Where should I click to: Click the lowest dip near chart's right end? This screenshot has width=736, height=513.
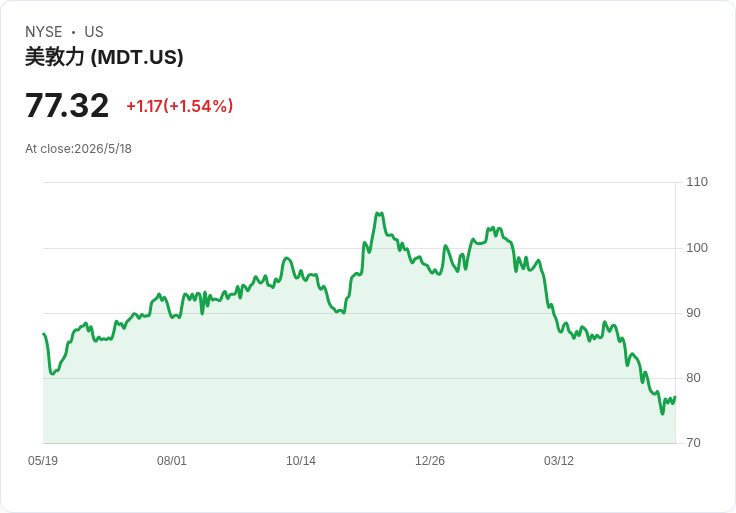pos(663,413)
